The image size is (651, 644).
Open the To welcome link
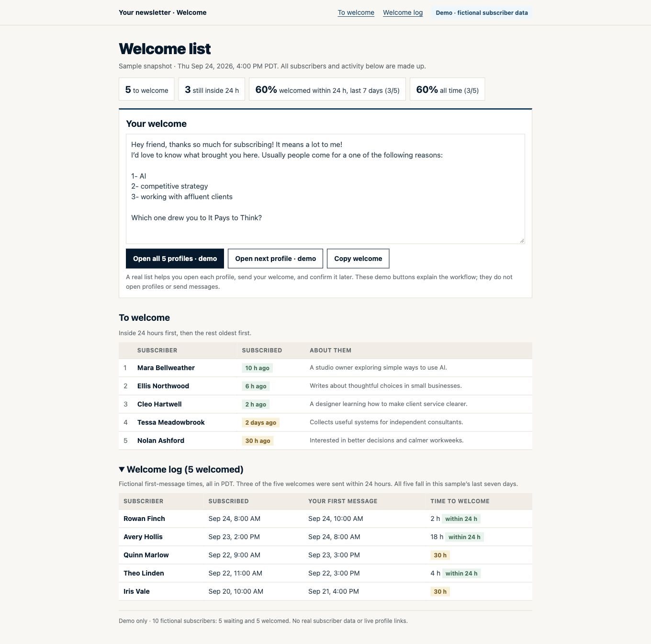click(356, 13)
